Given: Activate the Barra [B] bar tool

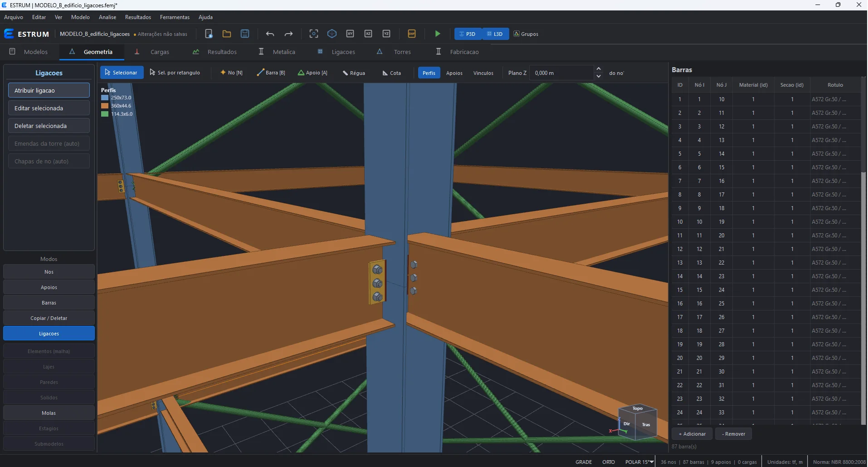Looking at the screenshot, I should pyautogui.click(x=271, y=73).
